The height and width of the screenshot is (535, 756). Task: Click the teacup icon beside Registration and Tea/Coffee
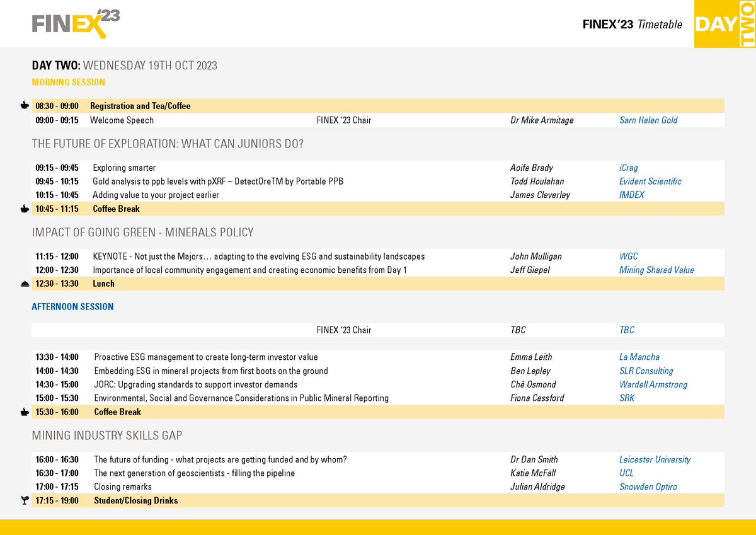pos(25,106)
